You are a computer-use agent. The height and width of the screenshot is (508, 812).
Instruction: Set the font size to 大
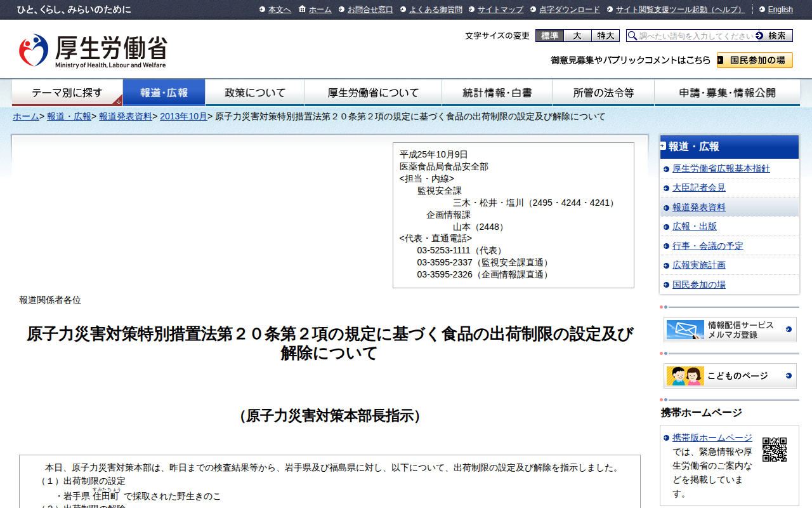pos(577,36)
